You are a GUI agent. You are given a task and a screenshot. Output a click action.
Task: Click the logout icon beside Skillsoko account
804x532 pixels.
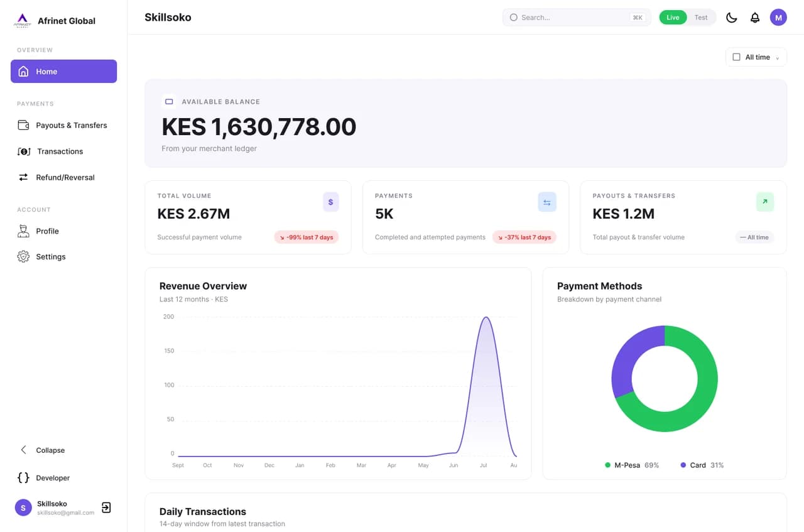106,508
